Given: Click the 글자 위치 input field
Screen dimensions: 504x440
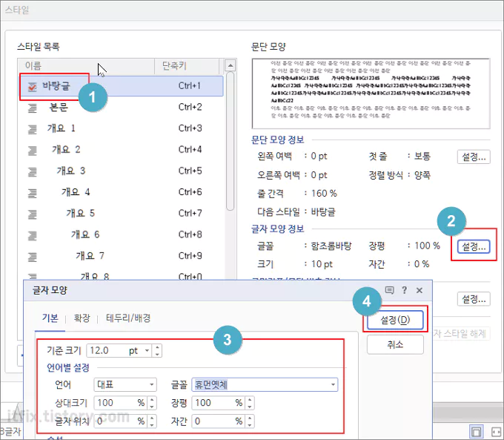Looking at the screenshot, I should (x=121, y=421).
